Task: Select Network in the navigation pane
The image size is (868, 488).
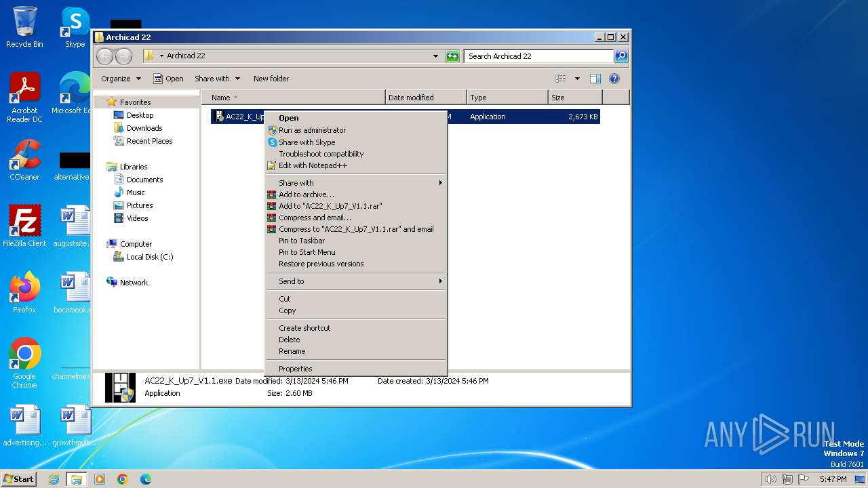Action: pos(127,283)
